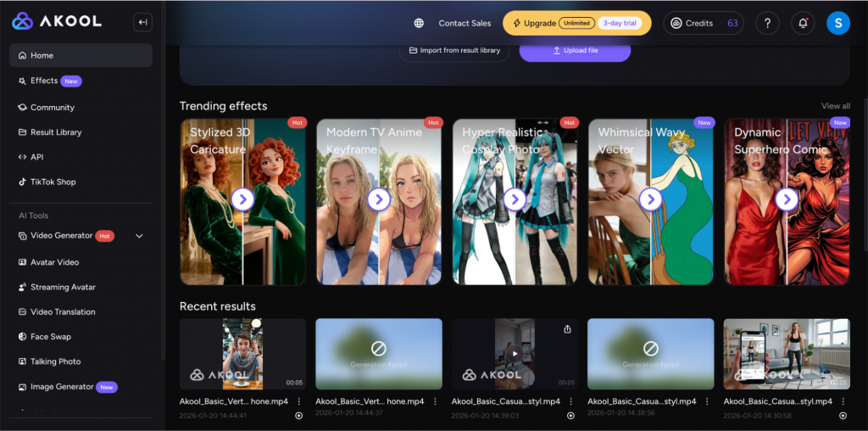Open Stylized 3D Caricature effect card
868x431 pixels.
pyautogui.click(x=243, y=202)
